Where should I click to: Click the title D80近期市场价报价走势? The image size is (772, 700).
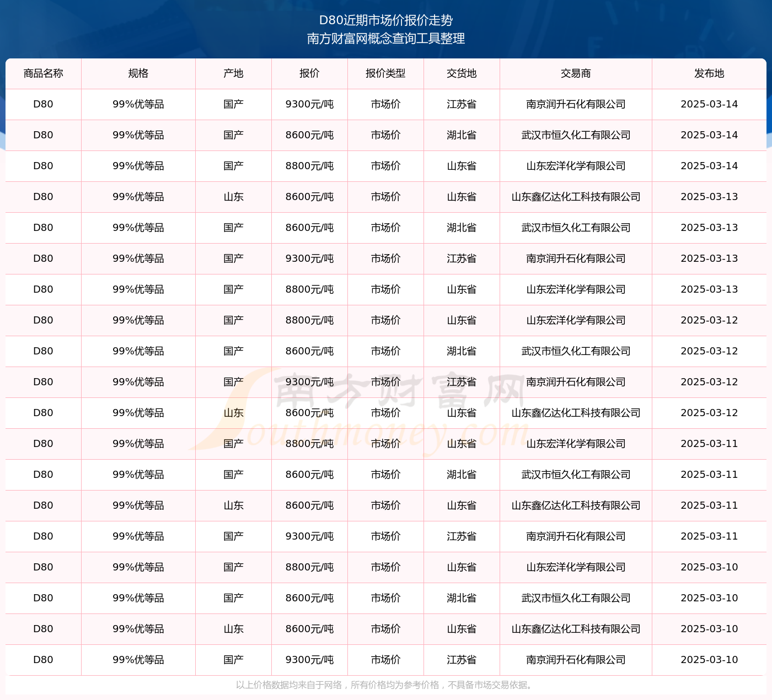[386, 20]
